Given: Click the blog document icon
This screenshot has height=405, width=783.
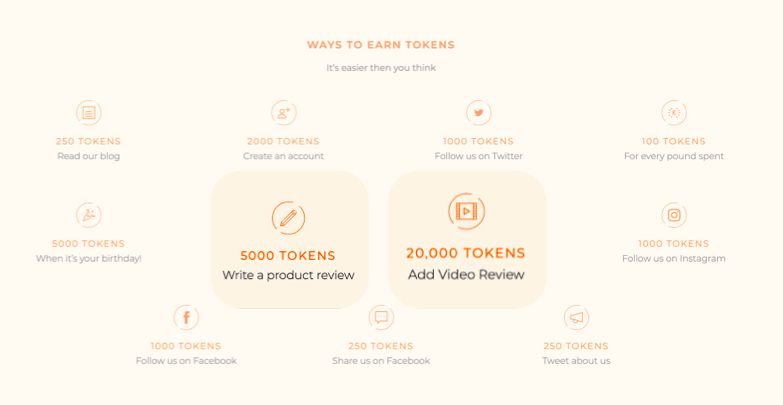Looking at the screenshot, I should tap(89, 113).
